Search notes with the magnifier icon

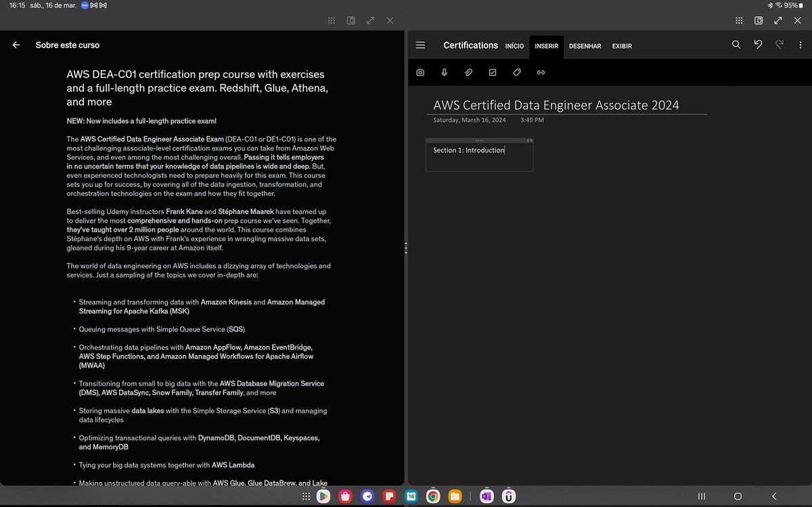click(x=736, y=45)
